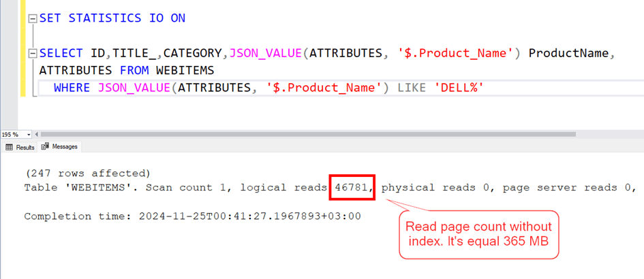Image resolution: width=644 pixels, height=279 pixels.
Task: Open the 195 % zoom dropdown
Action: 28,135
